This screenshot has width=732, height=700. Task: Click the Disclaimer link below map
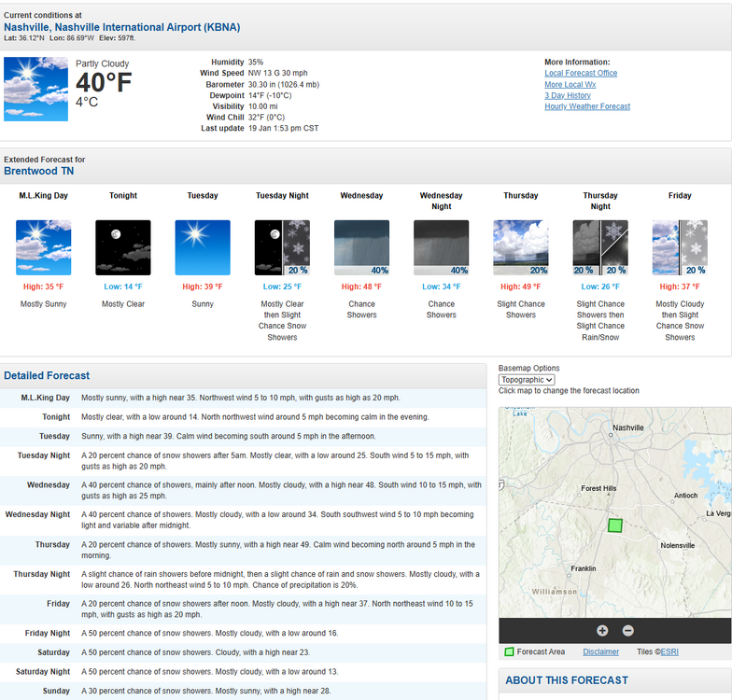pos(600,652)
